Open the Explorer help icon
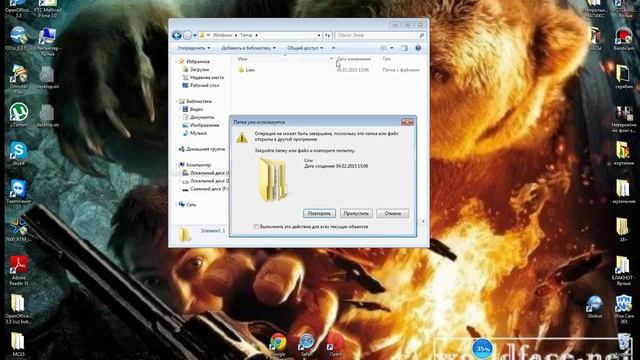This screenshot has height=360, width=640. point(418,48)
